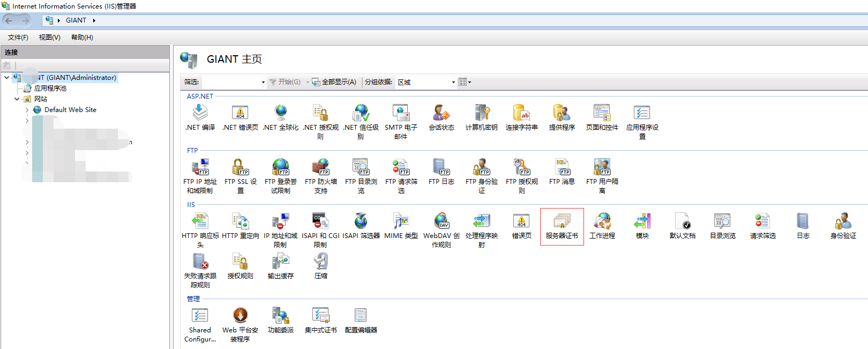Open HTTP 响应标头
The image size is (868, 349).
200,230
